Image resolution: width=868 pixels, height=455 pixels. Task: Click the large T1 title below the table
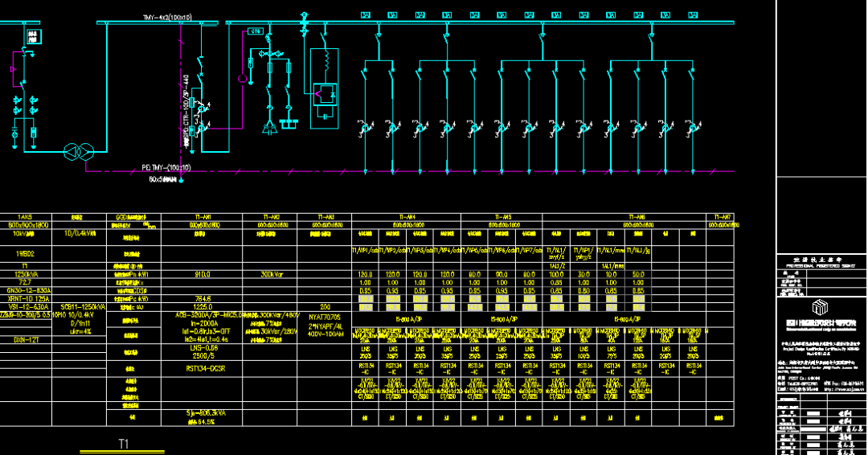124,444
